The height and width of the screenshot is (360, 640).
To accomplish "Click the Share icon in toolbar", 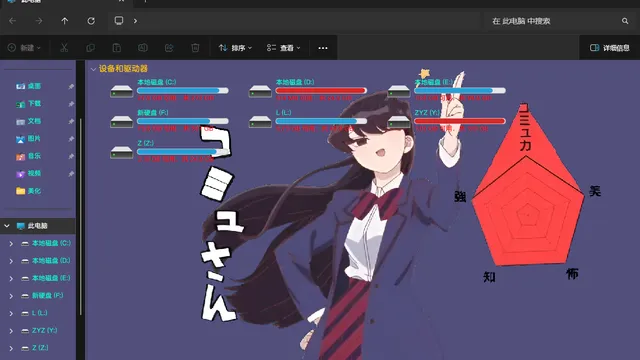I will click(169, 48).
